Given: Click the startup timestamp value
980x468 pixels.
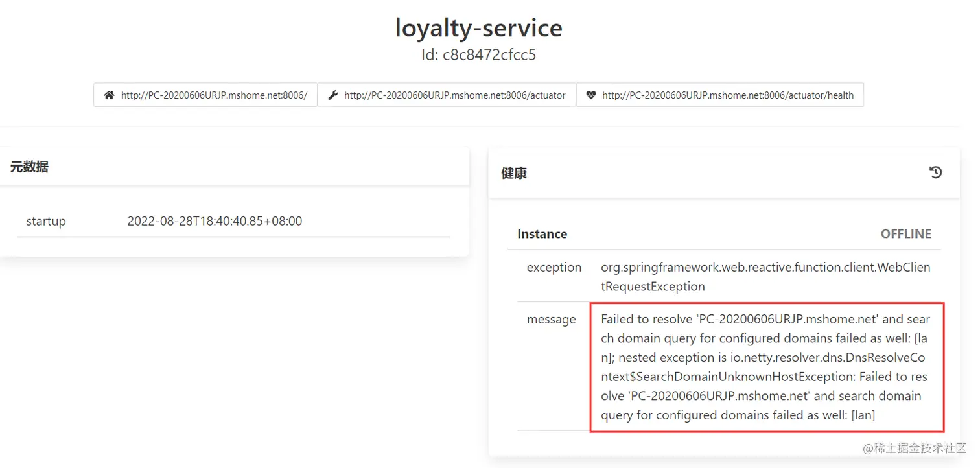Looking at the screenshot, I should (215, 221).
